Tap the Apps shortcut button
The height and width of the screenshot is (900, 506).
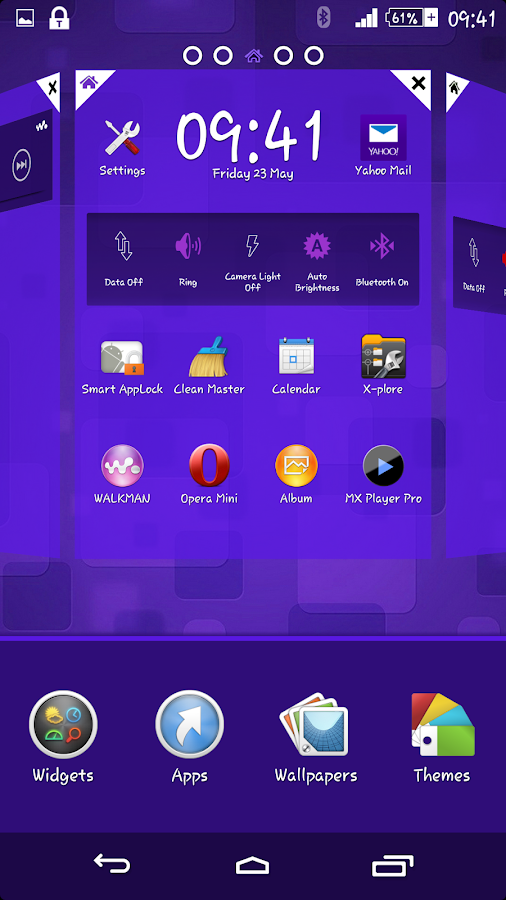pos(189,737)
